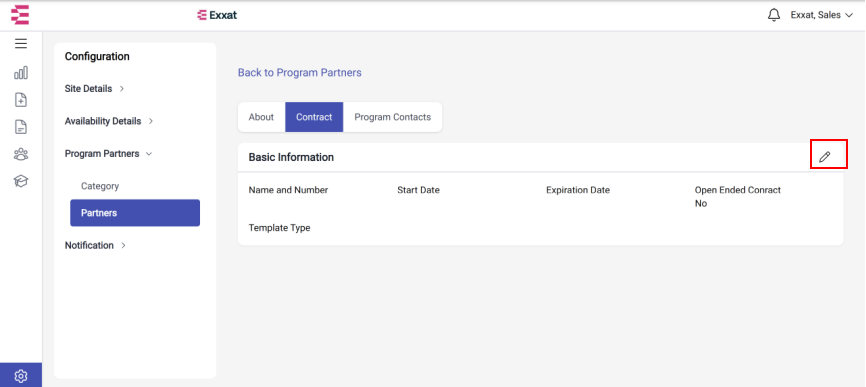Image resolution: width=866 pixels, height=387 pixels.
Task: Collapse the Program Partners section
Action: 108,153
